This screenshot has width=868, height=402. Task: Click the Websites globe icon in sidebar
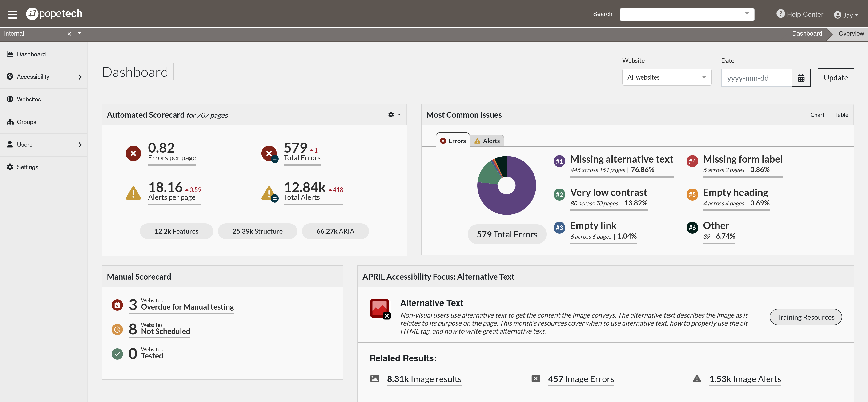pos(10,99)
